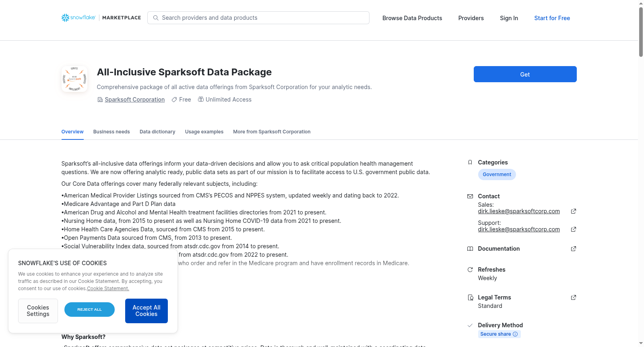Open the Sales email external link icon
The image size is (644, 347).
click(574, 211)
